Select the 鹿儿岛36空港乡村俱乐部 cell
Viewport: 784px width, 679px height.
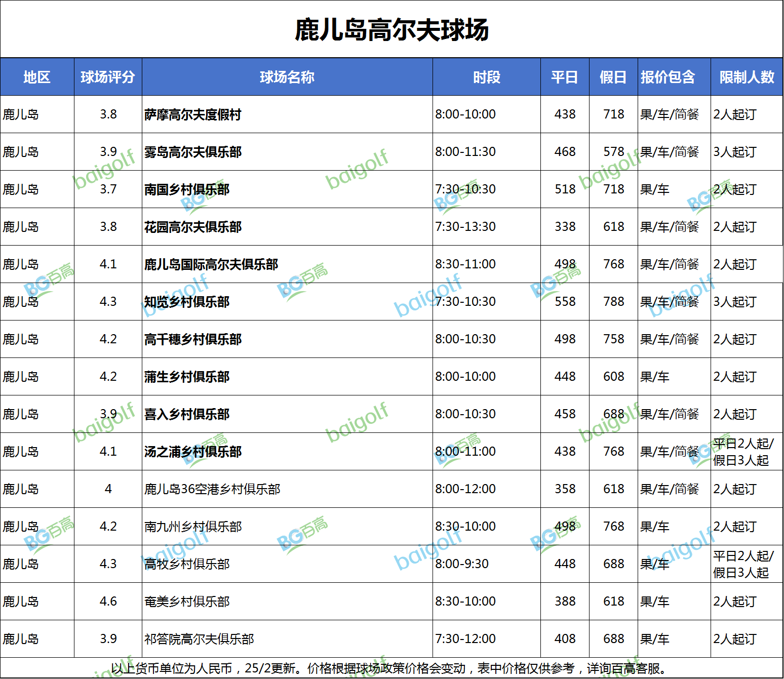point(212,490)
